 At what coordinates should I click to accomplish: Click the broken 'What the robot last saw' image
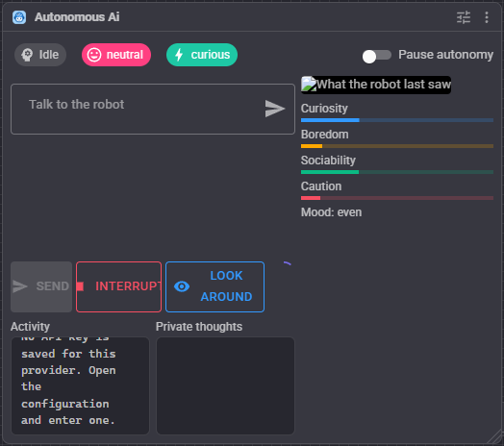pos(376,85)
